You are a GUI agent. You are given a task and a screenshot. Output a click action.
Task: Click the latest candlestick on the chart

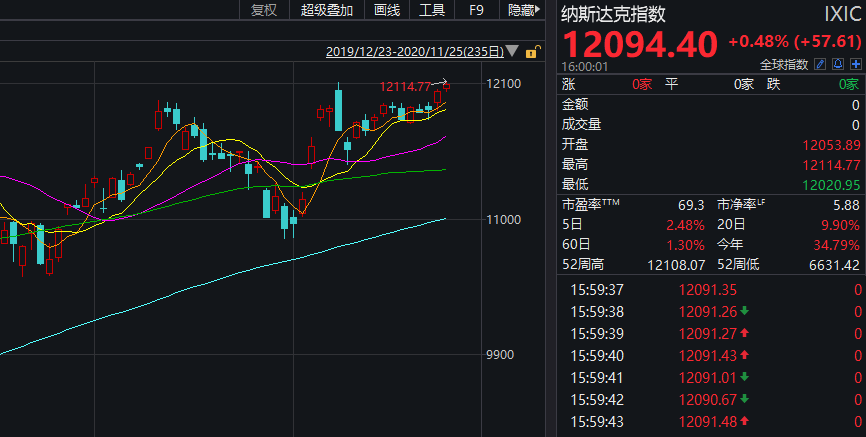tap(446, 86)
